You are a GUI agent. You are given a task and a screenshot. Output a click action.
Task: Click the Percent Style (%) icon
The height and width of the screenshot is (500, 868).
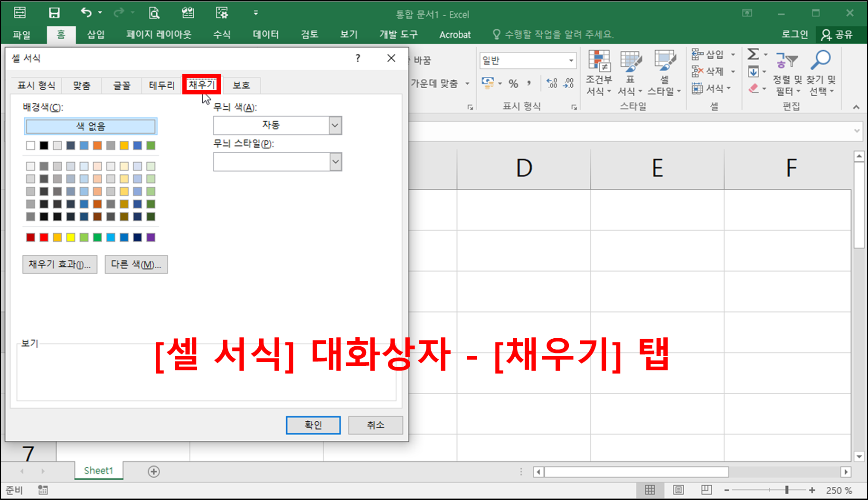513,83
